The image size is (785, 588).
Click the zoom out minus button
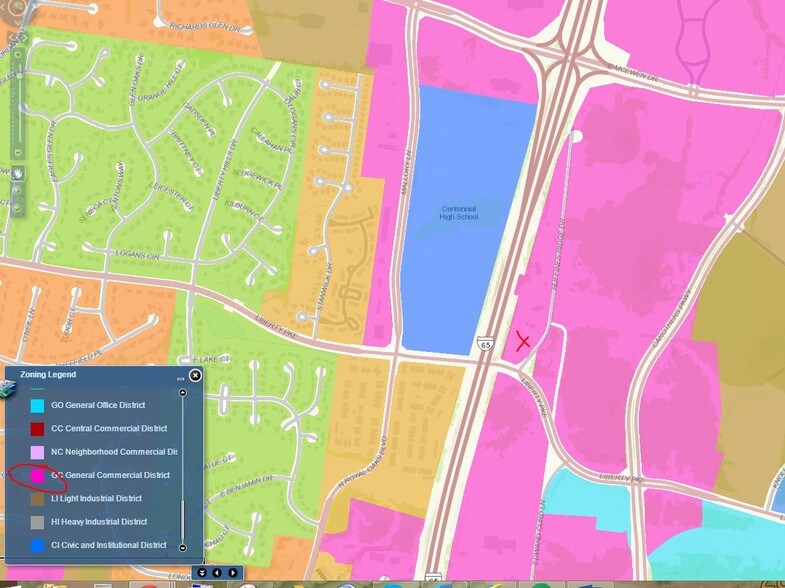pos(17,153)
